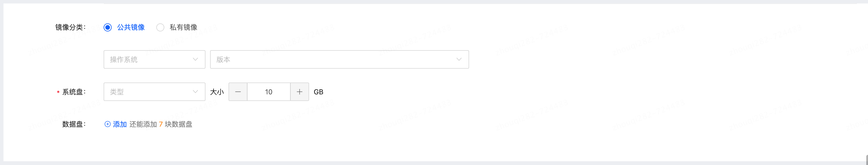Open the system disk 类型 dropdown
The image size is (868, 165).
click(150, 92)
